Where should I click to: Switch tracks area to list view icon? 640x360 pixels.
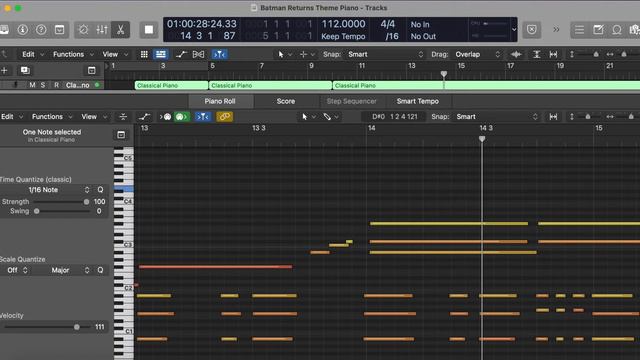tap(161, 54)
